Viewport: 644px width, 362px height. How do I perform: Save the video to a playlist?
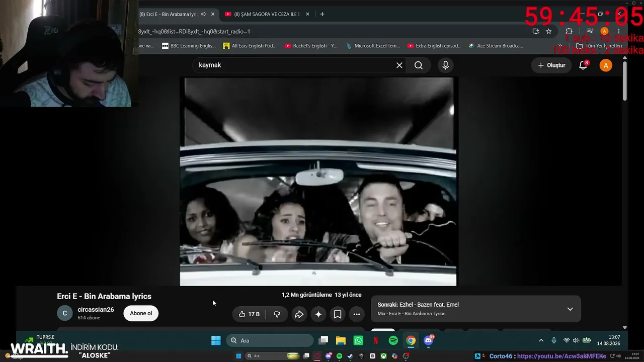point(338,314)
